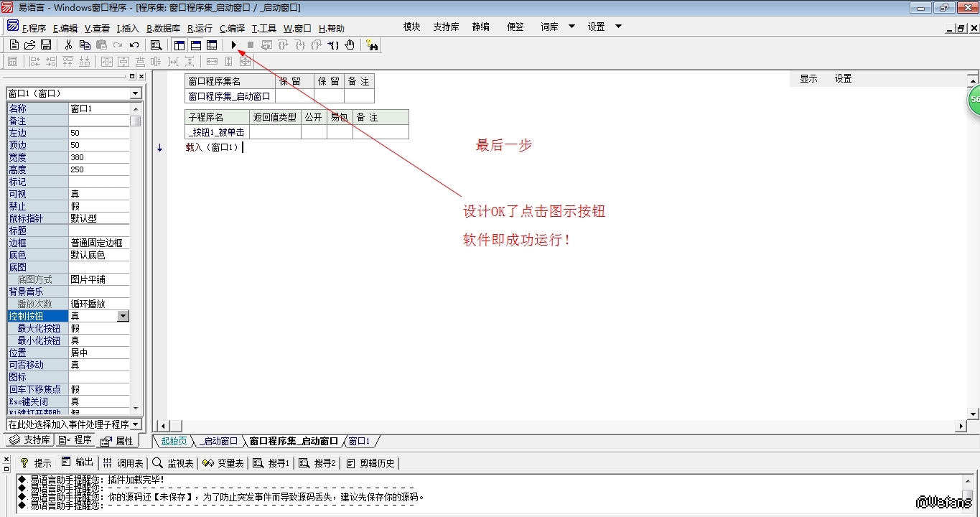The height and width of the screenshot is (517, 980).
Task: Open the 剪辑历史 output tab
Action: point(370,463)
